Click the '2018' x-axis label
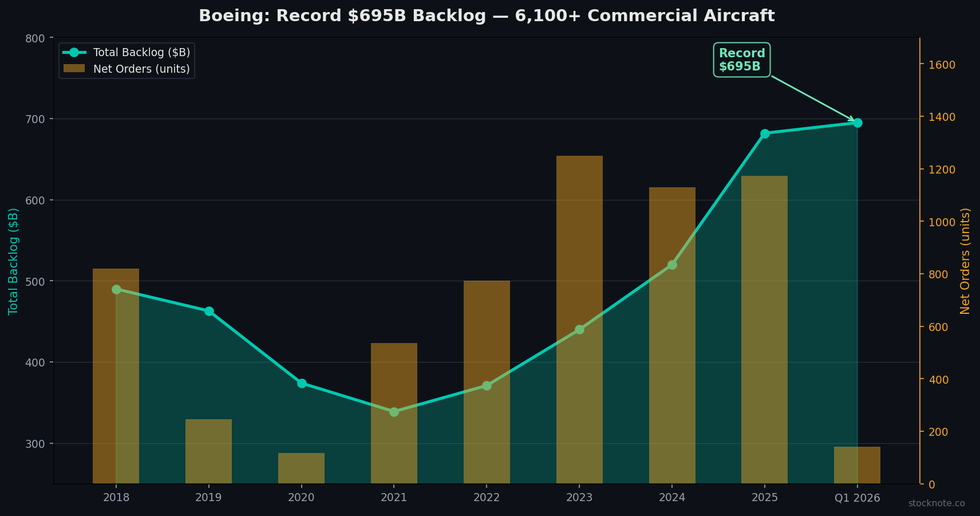 point(116,498)
